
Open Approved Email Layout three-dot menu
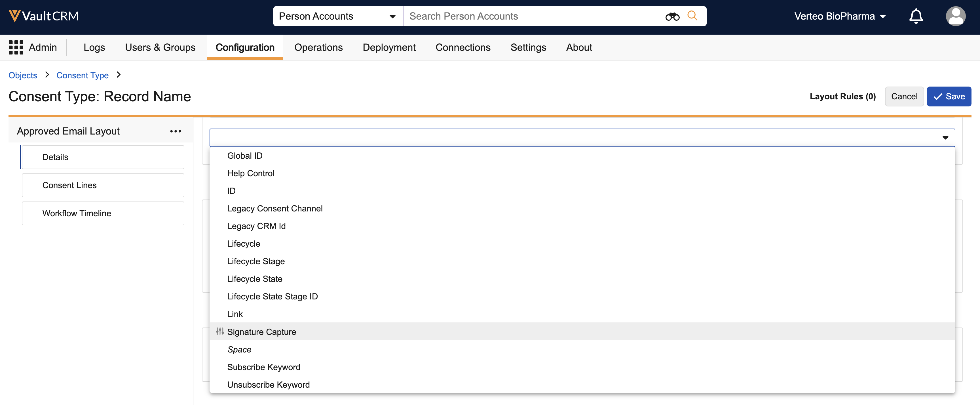(x=175, y=131)
